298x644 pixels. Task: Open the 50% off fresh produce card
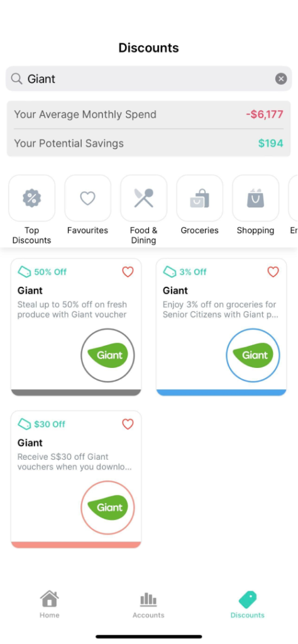point(76,327)
